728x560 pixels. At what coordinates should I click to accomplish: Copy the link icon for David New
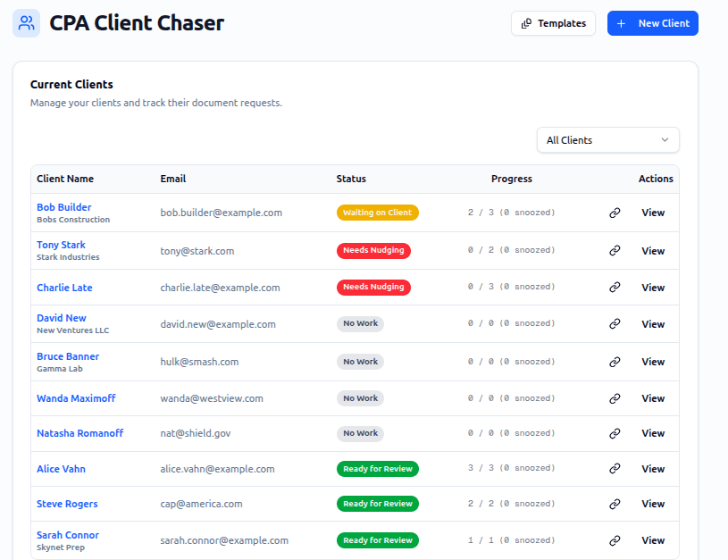click(615, 324)
